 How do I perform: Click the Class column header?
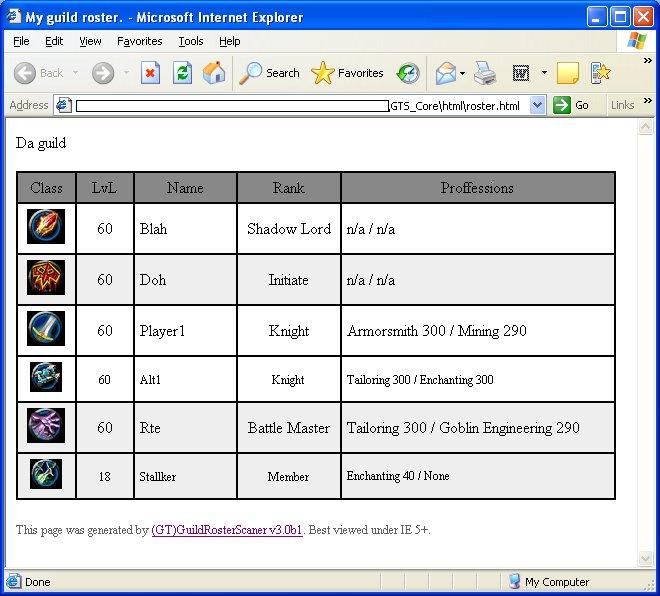click(x=46, y=188)
